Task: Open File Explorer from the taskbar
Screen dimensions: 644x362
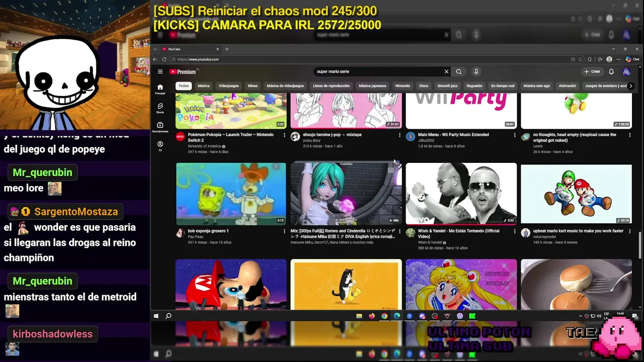Action: point(359,316)
